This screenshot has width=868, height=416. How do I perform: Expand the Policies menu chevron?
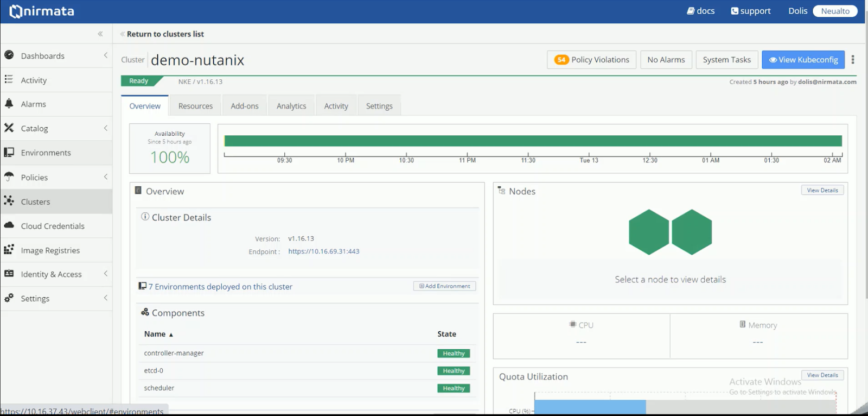click(106, 177)
